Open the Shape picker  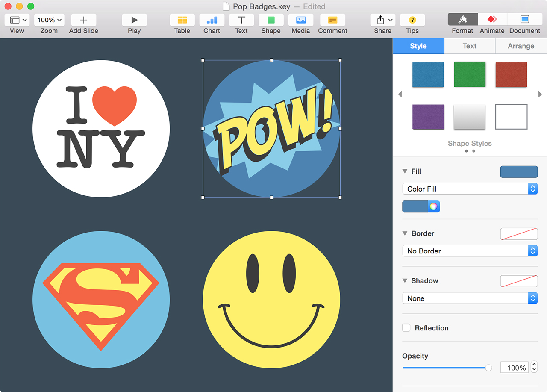(x=271, y=20)
